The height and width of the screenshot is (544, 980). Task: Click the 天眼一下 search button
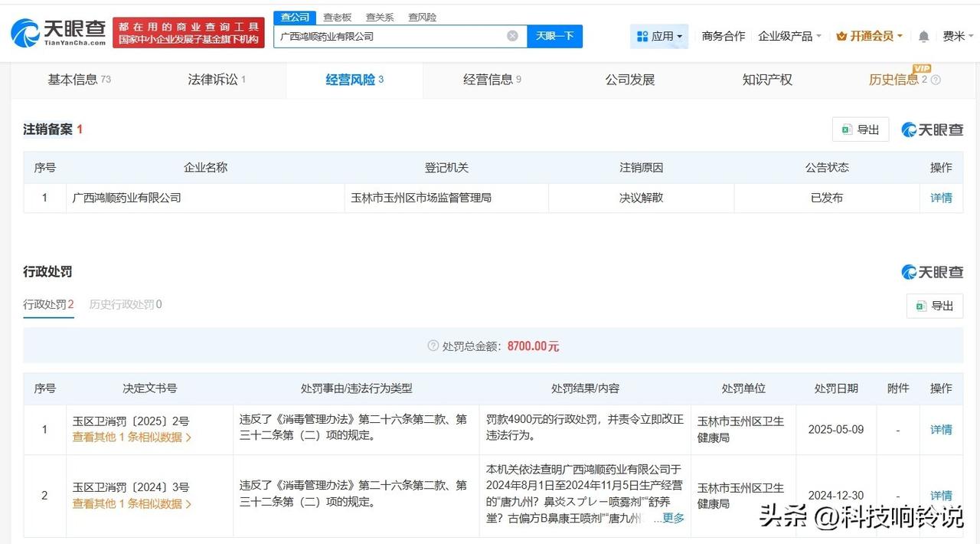coord(554,36)
